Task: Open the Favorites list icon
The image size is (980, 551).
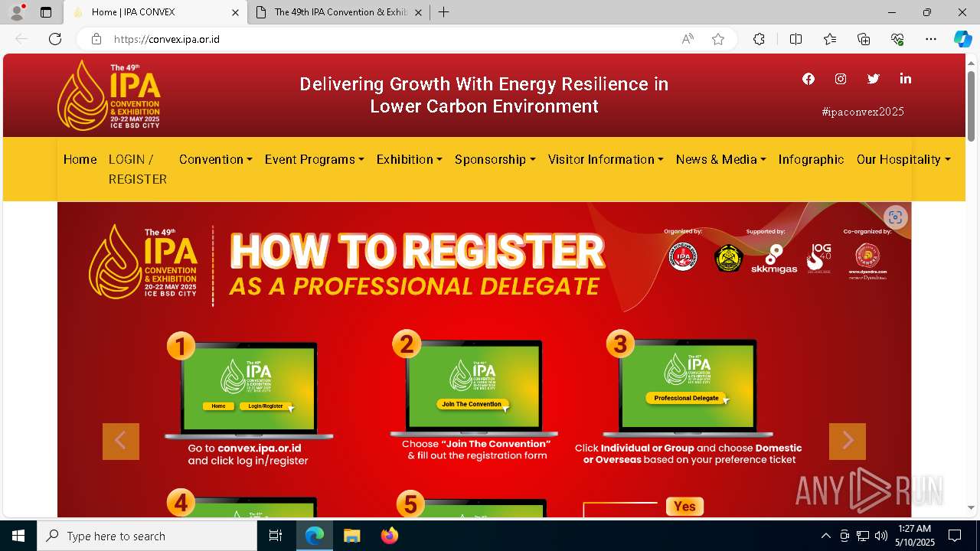Action: pyautogui.click(x=830, y=39)
